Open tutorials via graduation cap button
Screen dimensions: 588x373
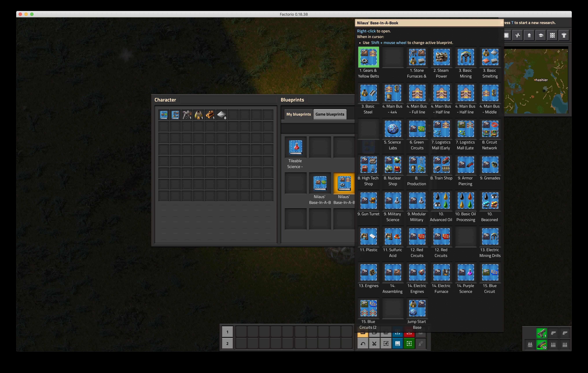[541, 35]
